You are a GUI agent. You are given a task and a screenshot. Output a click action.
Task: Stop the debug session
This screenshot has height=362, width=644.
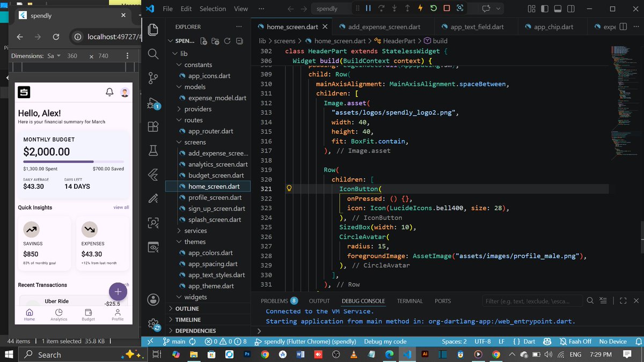click(446, 9)
